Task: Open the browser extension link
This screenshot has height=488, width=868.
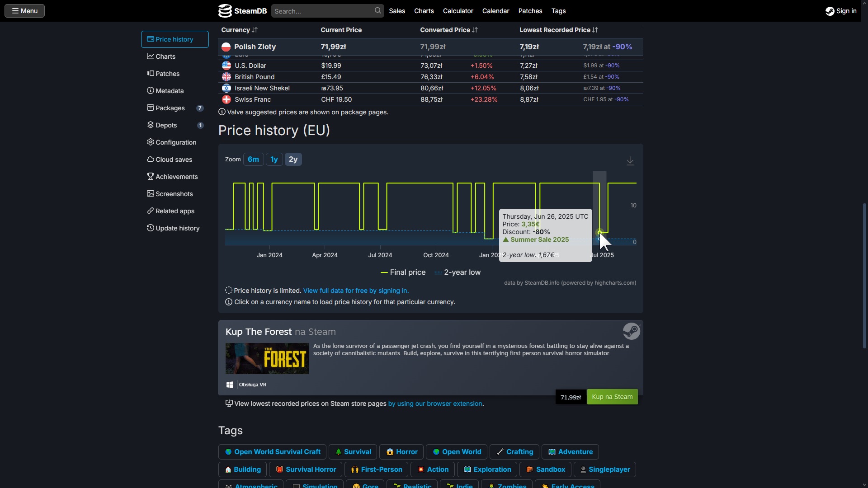Action: tap(435, 404)
